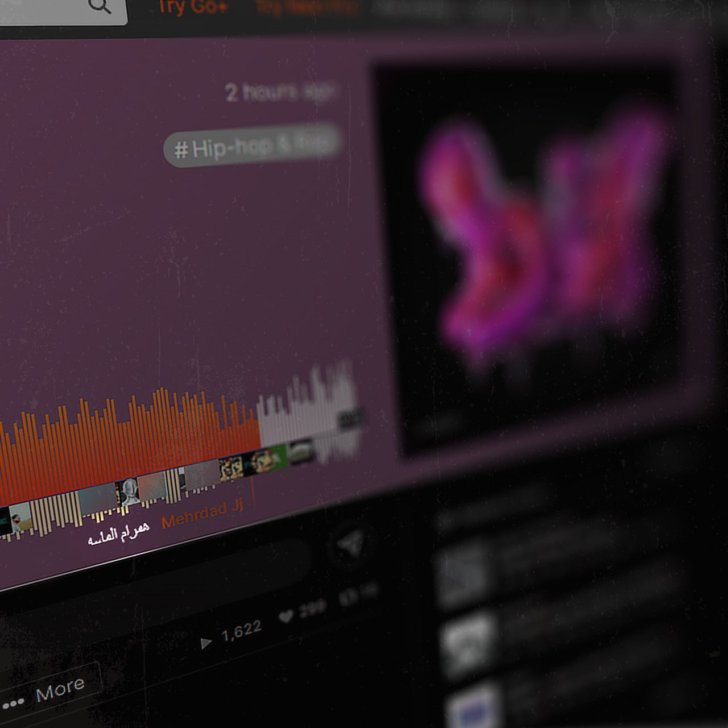Image resolution: width=728 pixels, height=728 pixels.
Task: Open the Try Go+ link
Action: 192,7
